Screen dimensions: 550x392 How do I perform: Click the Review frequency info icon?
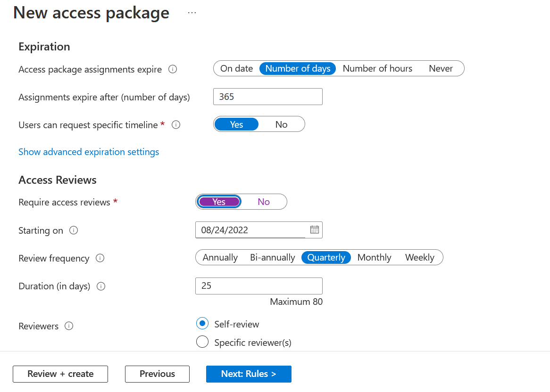(x=100, y=258)
